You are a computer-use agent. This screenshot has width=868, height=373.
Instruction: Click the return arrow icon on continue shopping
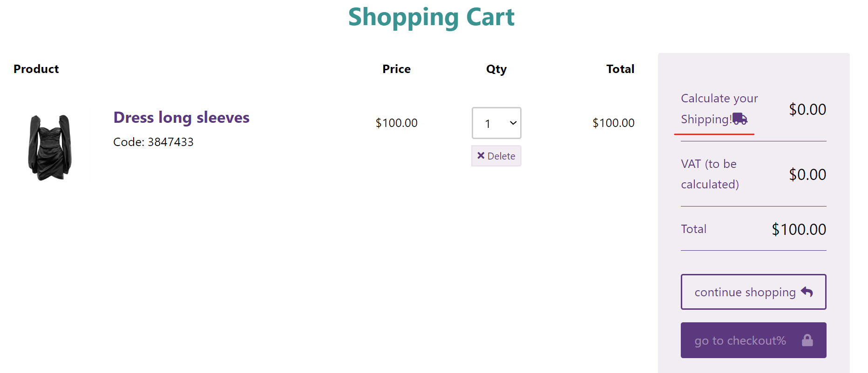pyautogui.click(x=807, y=292)
